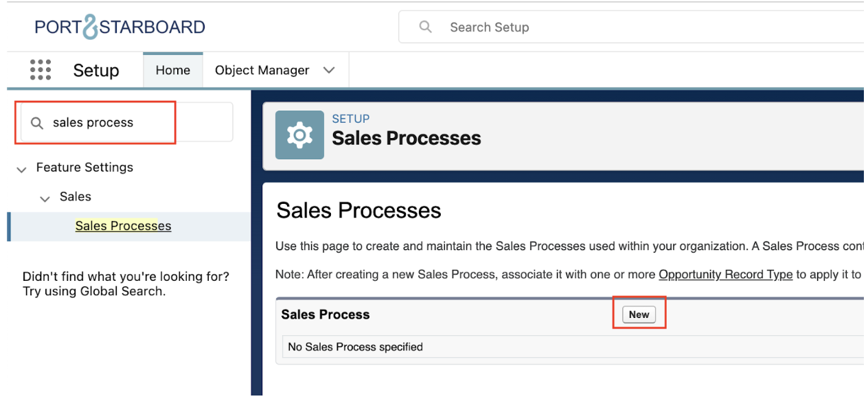Follow the Opportunity Record Type link
Image resolution: width=868 pixels, height=401 pixels.
coord(725,275)
